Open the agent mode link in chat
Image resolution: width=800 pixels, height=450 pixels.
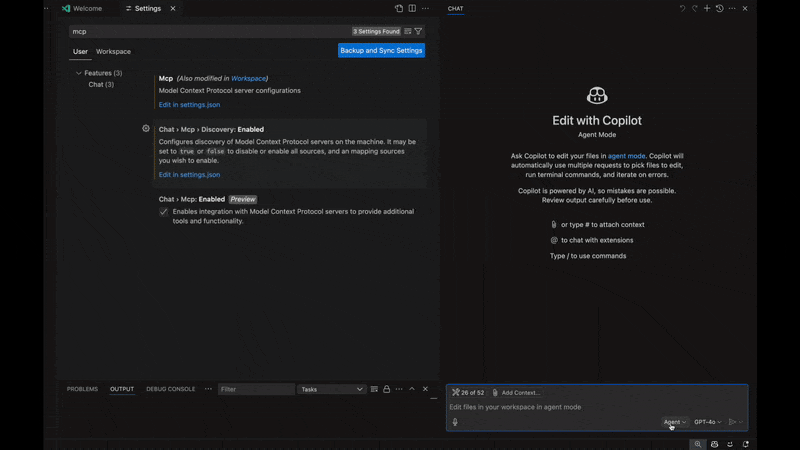click(x=627, y=156)
